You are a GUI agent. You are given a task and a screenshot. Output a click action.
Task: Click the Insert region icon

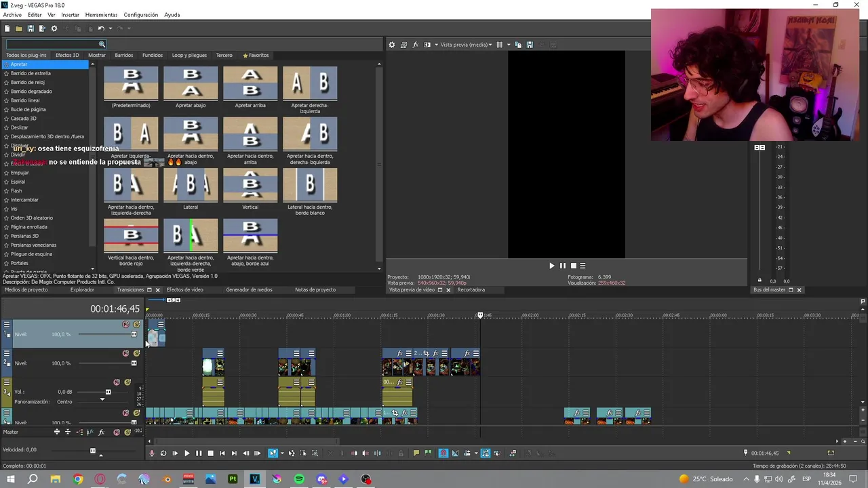pyautogui.click(x=428, y=453)
